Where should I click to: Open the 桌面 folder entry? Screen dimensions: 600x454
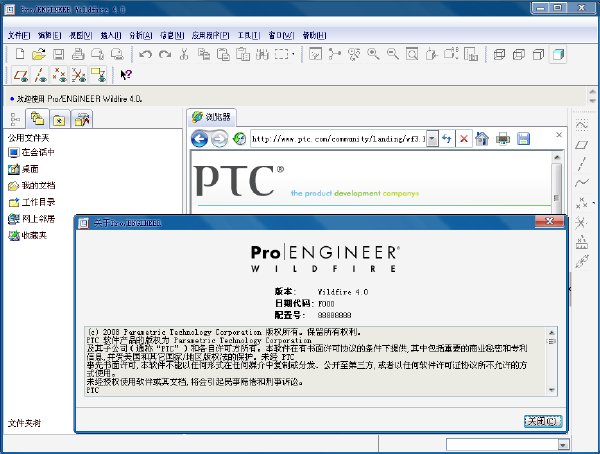23,169
